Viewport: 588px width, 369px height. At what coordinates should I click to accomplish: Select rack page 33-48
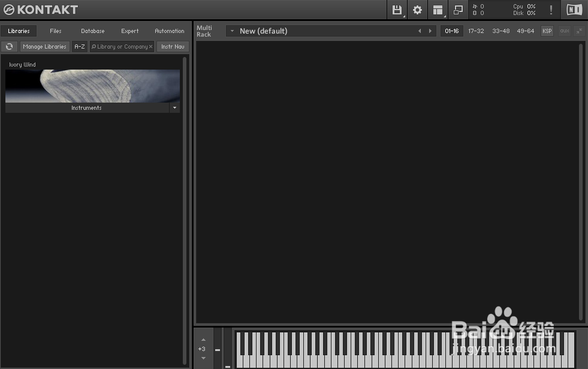[x=501, y=31]
